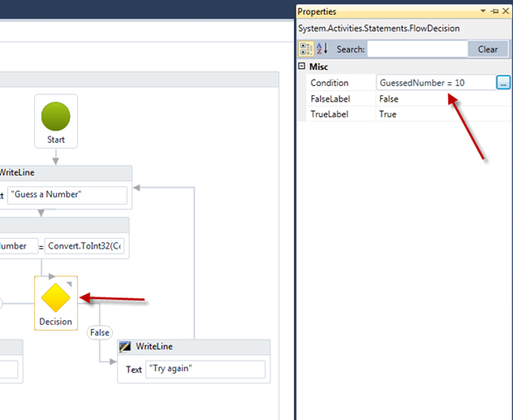Click the Convert.ToInt32 expression box
The width and height of the screenshot is (513, 420).
(x=84, y=246)
